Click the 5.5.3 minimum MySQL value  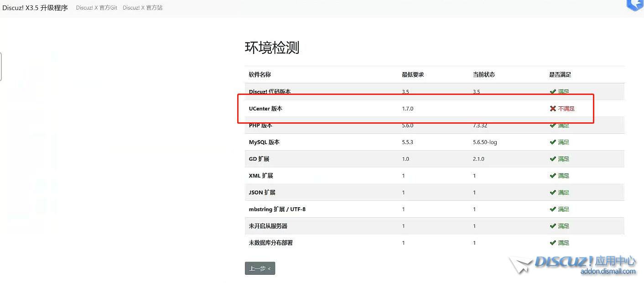pyautogui.click(x=408, y=142)
